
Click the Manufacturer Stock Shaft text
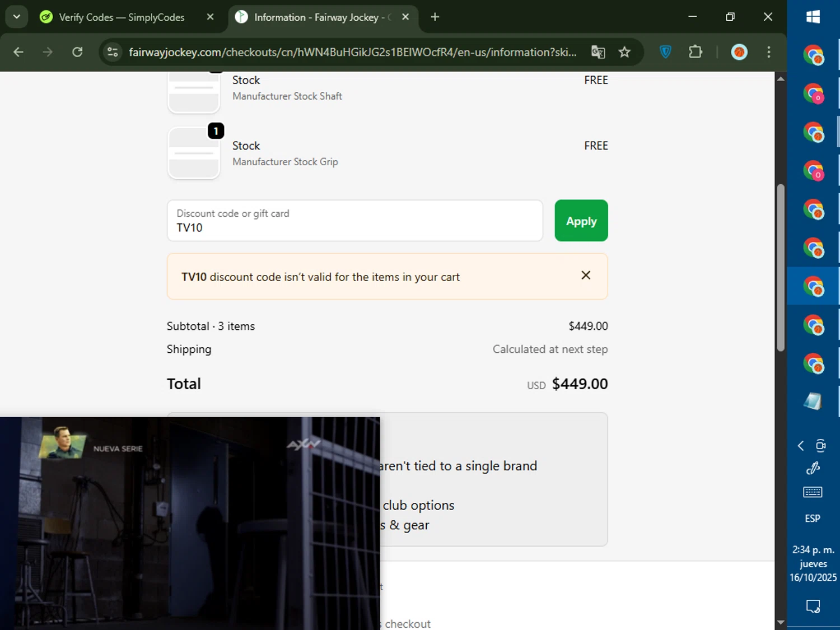click(287, 96)
